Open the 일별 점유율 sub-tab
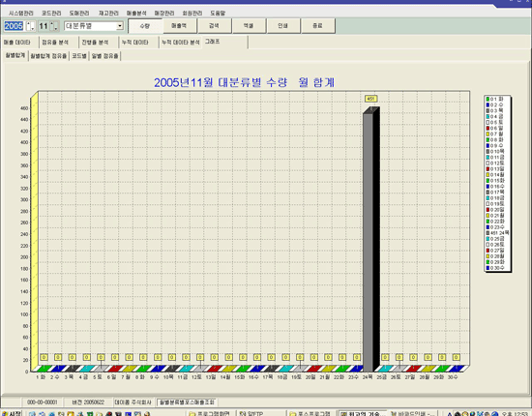The image size is (532, 416). 104,56
